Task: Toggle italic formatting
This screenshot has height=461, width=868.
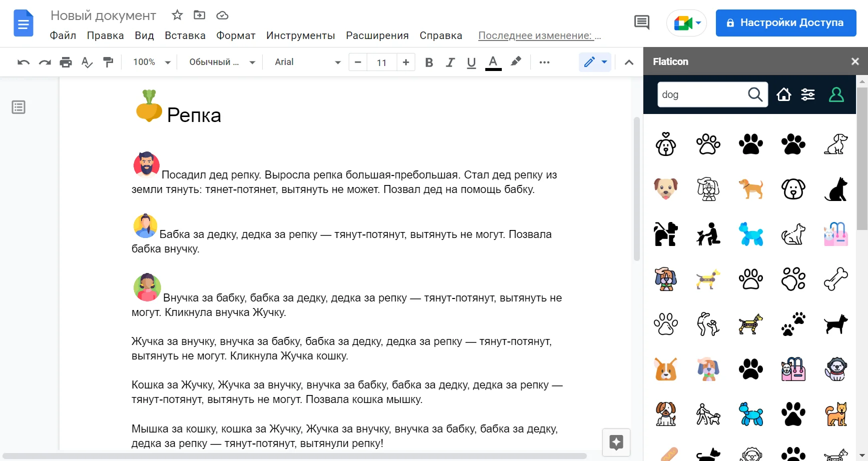Action: coord(450,62)
